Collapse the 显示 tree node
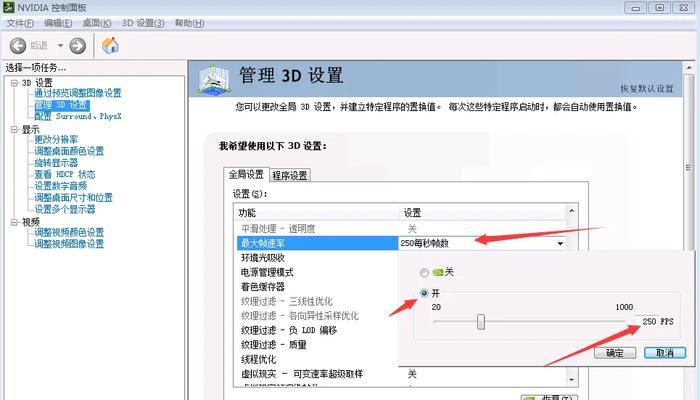The height and width of the screenshot is (400, 700). [14, 129]
